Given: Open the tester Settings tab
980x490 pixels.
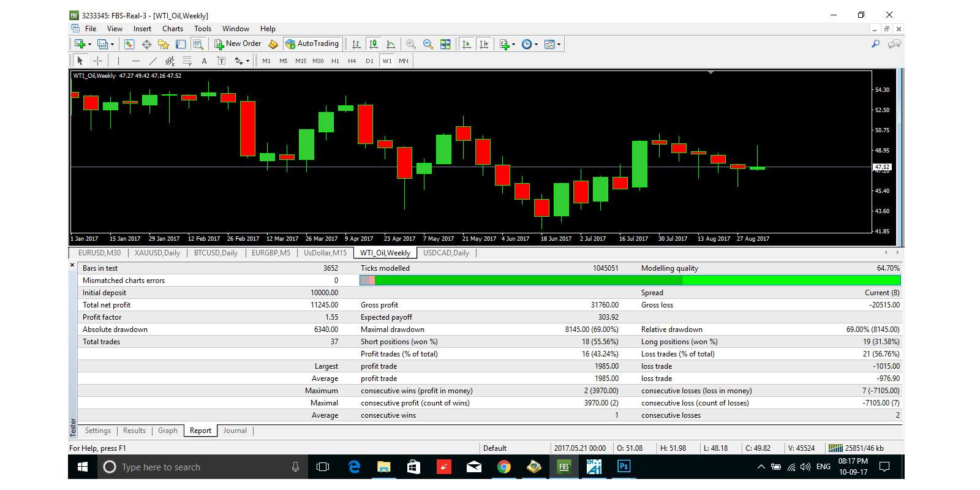Looking at the screenshot, I should [98, 431].
